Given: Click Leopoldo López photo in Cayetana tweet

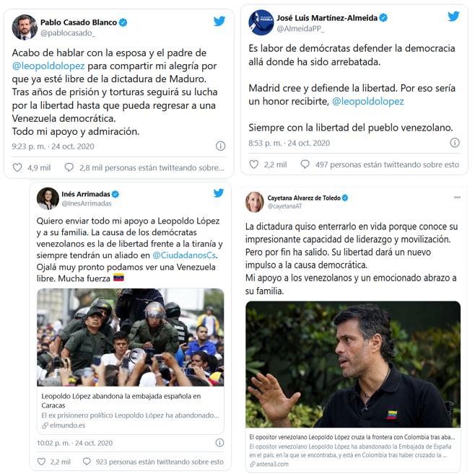Looking at the screenshot, I should (353, 365).
